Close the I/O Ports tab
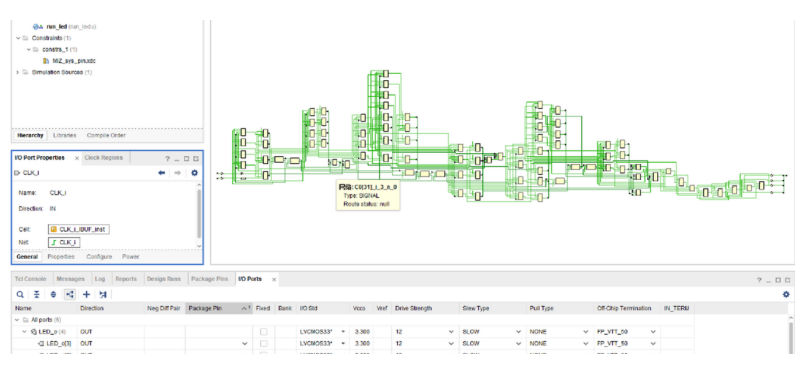The height and width of the screenshot is (378, 807). tap(274, 279)
